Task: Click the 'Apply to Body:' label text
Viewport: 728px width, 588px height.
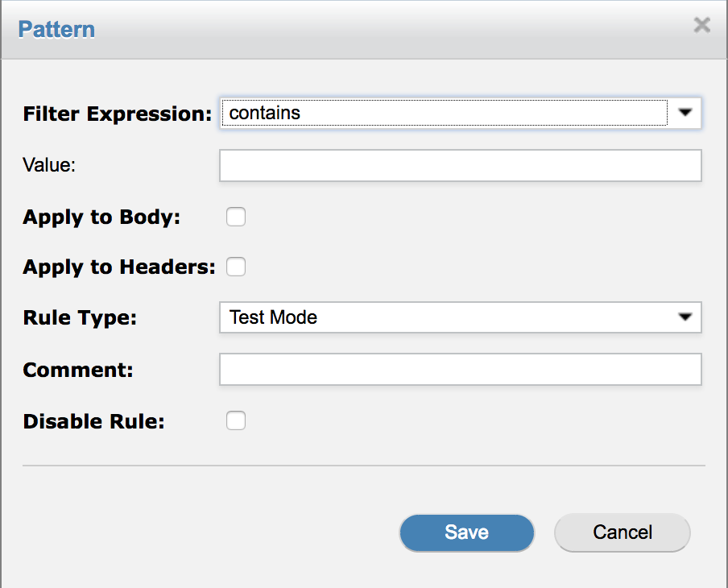Action: click(x=101, y=217)
